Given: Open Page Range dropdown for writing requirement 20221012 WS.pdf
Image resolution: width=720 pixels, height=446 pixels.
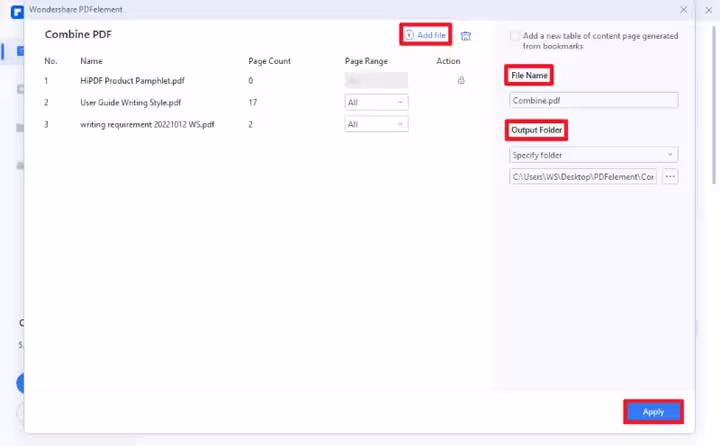Looking at the screenshot, I should coord(376,124).
